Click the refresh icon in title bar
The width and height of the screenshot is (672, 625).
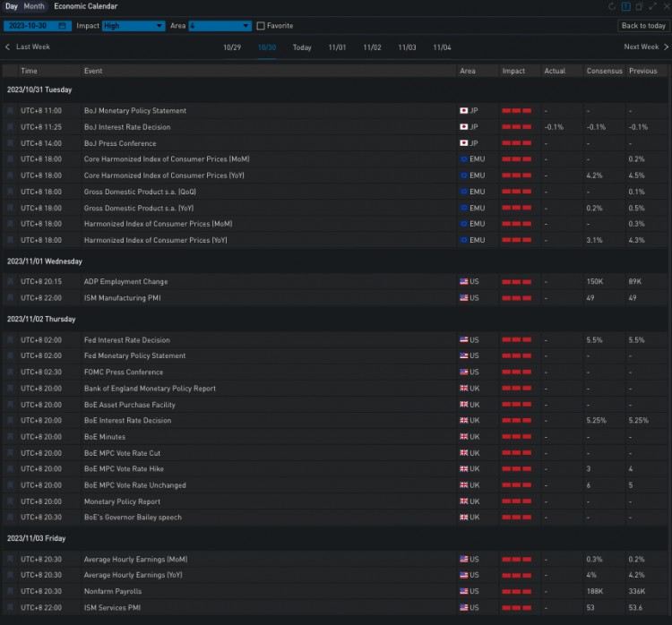coord(612,6)
